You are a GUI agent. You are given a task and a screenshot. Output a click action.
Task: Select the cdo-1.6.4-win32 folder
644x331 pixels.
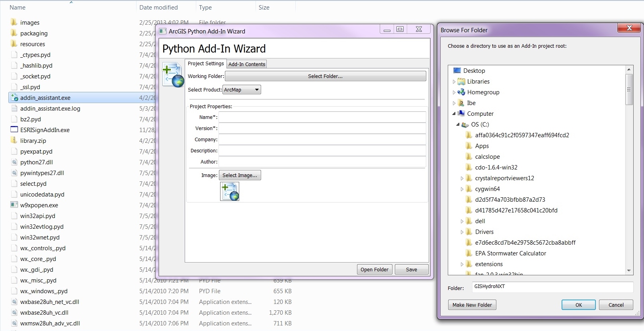pos(496,167)
